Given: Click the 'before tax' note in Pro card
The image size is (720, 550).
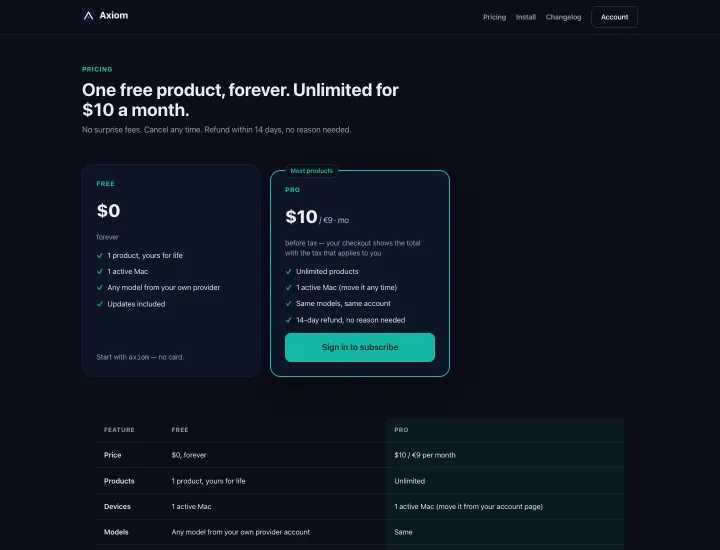Looking at the screenshot, I should click(353, 248).
